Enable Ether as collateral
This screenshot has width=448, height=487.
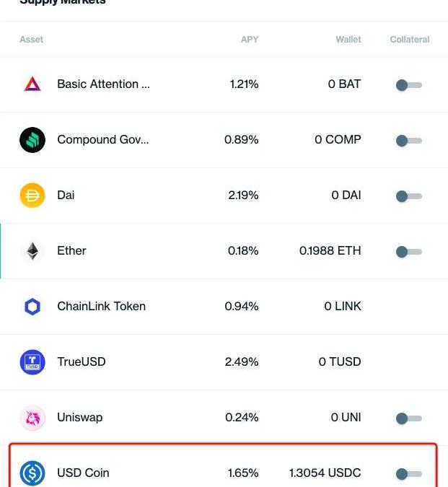pyautogui.click(x=408, y=252)
